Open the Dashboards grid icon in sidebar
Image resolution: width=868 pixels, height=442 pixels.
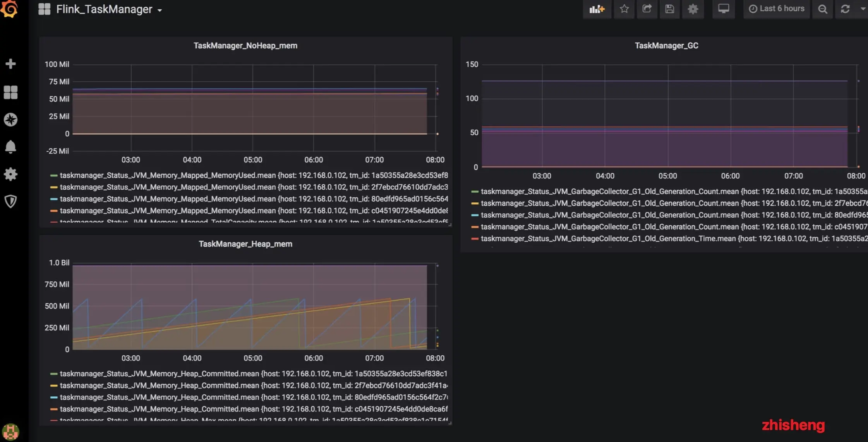(x=10, y=93)
